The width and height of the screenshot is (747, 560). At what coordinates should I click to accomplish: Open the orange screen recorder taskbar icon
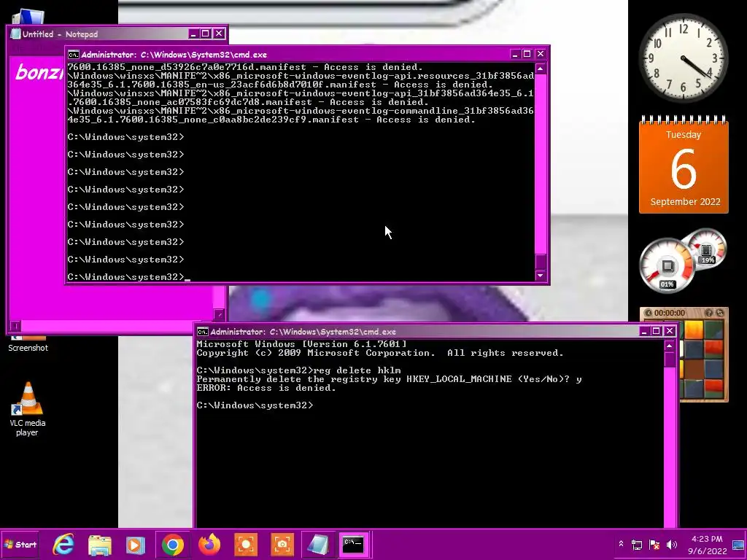coord(246,544)
